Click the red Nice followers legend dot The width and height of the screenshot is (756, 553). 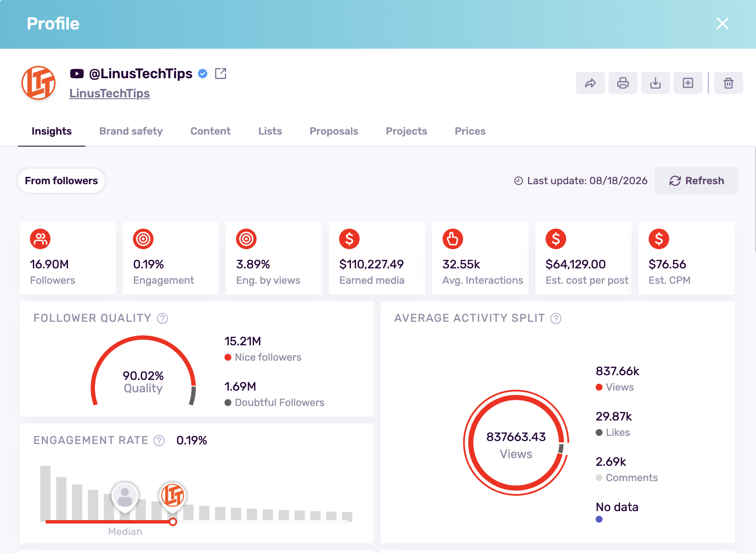coord(228,357)
